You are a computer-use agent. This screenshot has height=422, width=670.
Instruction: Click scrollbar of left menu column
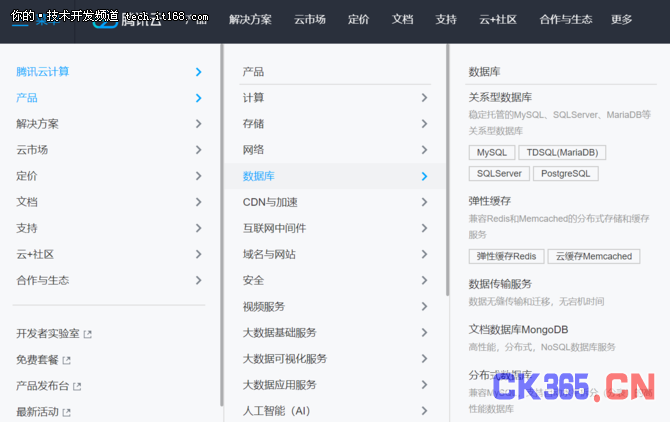[222, 225]
